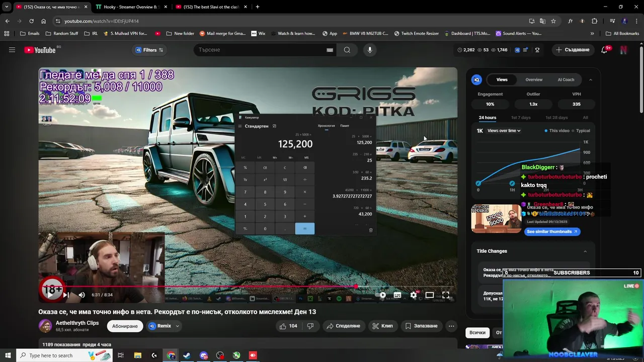Click the video progress bar scrubber
Viewport: 644px width, 362px height.
(x=356, y=287)
